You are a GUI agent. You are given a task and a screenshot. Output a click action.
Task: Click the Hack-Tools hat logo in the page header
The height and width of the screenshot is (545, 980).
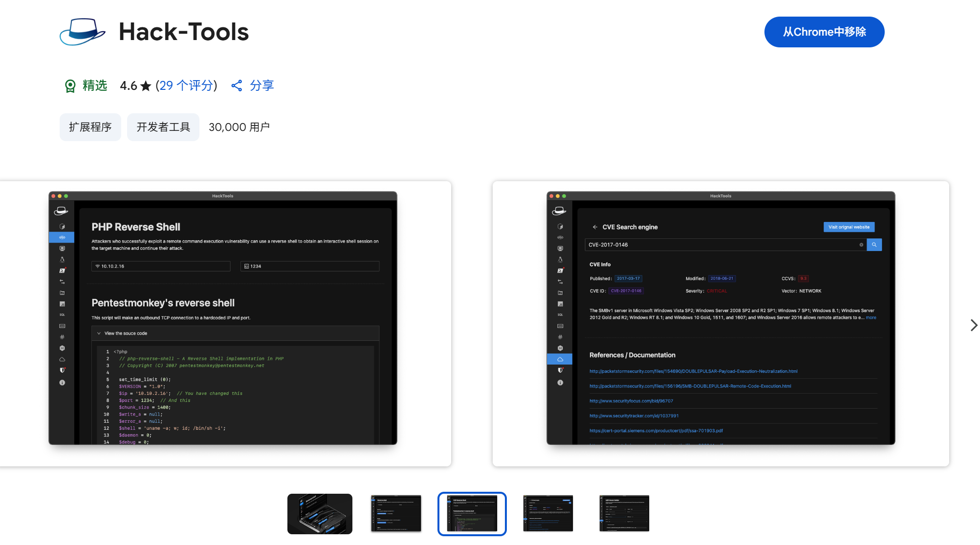point(82,32)
